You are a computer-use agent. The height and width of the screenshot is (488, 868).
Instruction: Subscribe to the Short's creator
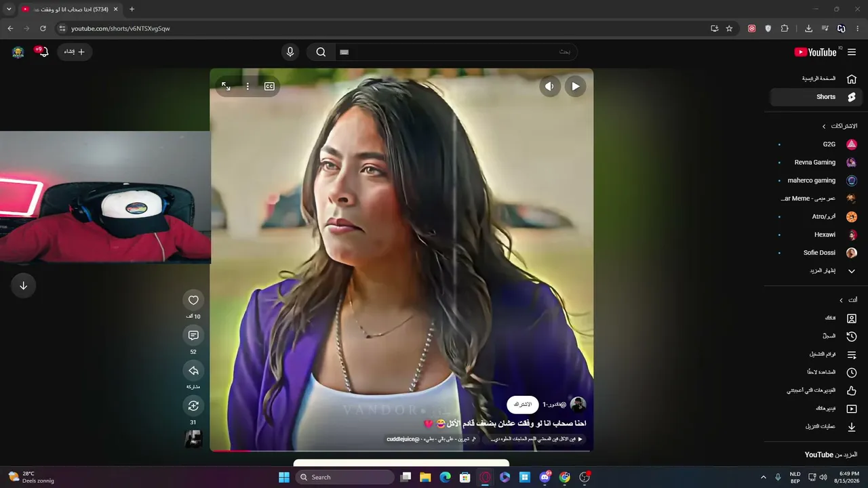pos(523,405)
